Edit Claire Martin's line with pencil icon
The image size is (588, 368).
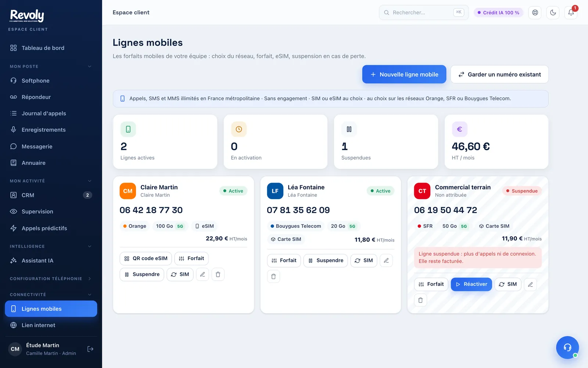[x=202, y=275]
